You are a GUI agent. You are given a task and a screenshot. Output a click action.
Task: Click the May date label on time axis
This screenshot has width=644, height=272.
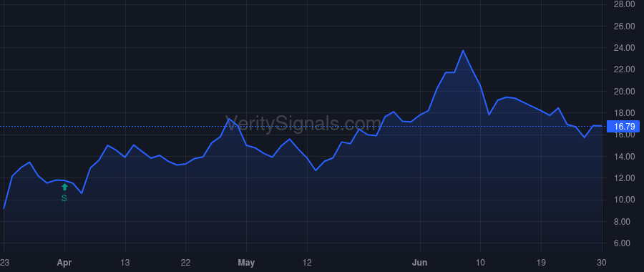tap(246, 263)
